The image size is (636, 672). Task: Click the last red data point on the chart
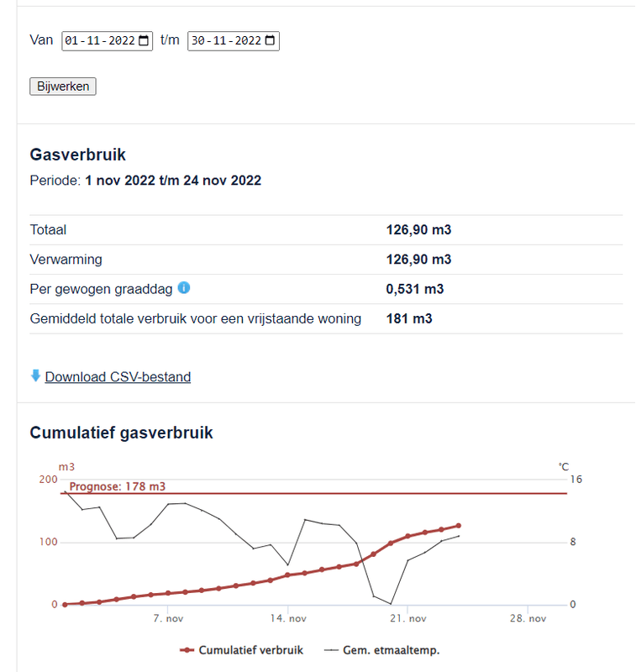click(459, 525)
